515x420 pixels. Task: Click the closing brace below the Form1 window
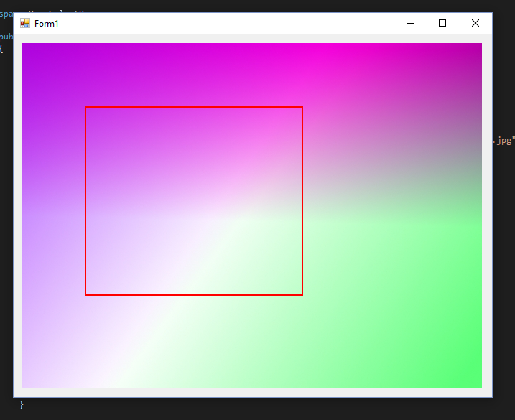pos(21,405)
